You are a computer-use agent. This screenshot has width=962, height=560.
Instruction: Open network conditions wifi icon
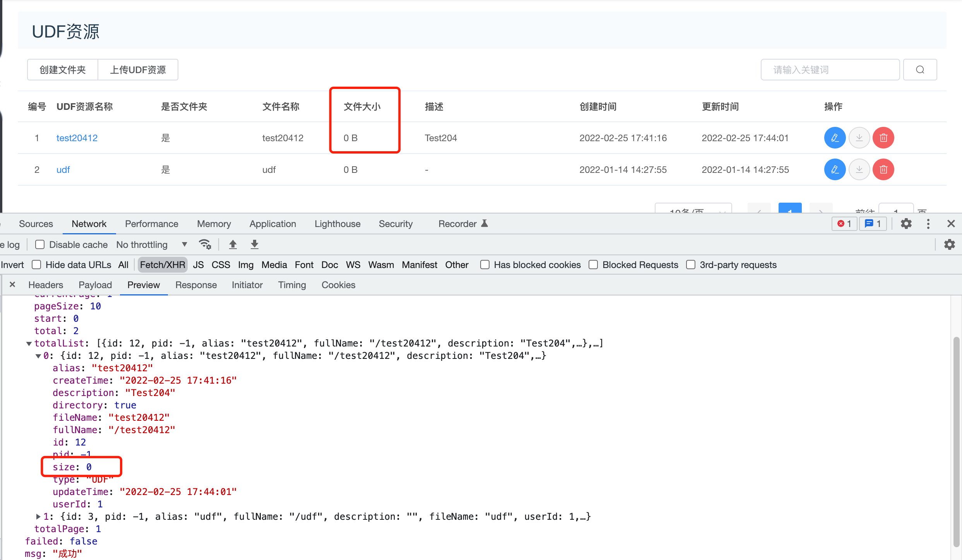tap(205, 244)
